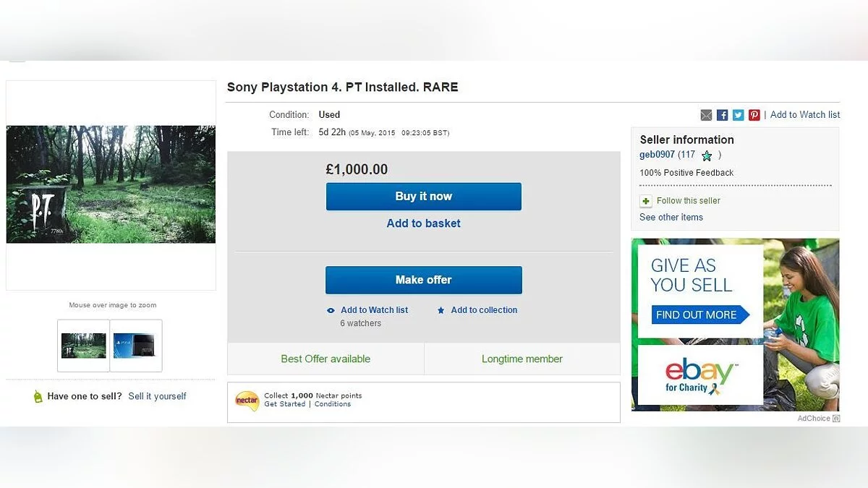The width and height of the screenshot is (868, 488).
Task: Click See other items link
Action: click(671, 217)
